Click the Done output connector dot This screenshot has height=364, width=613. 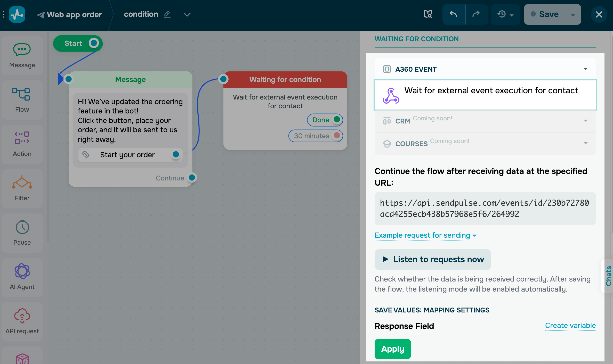coord(337,120)
